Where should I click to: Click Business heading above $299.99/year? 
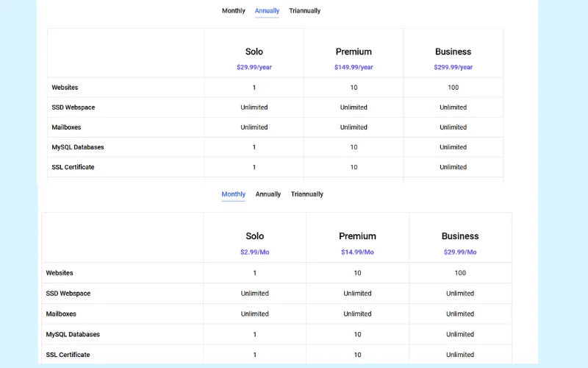(453, 52)
